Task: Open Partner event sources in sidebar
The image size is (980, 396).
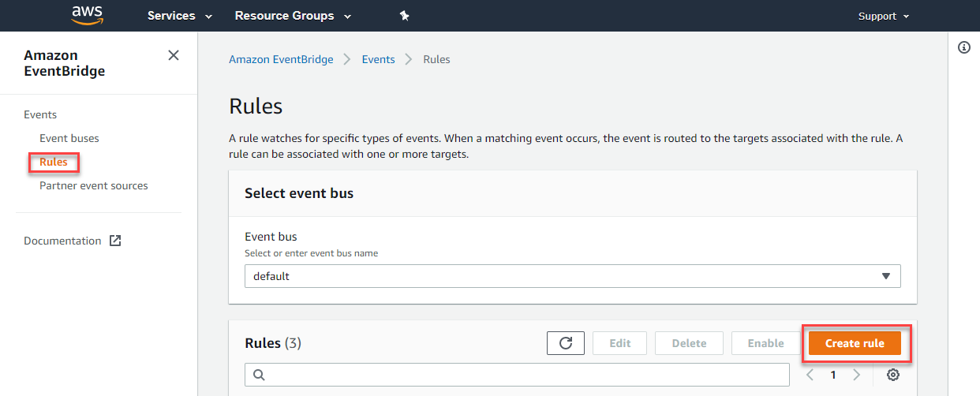Action: tap(94, 185)
